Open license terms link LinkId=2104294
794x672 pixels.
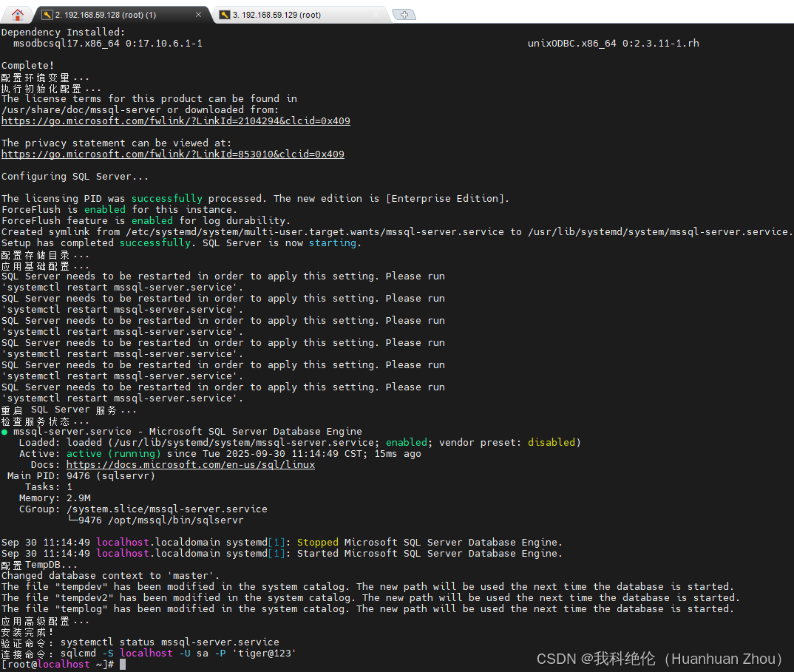[x=176, y=121]
